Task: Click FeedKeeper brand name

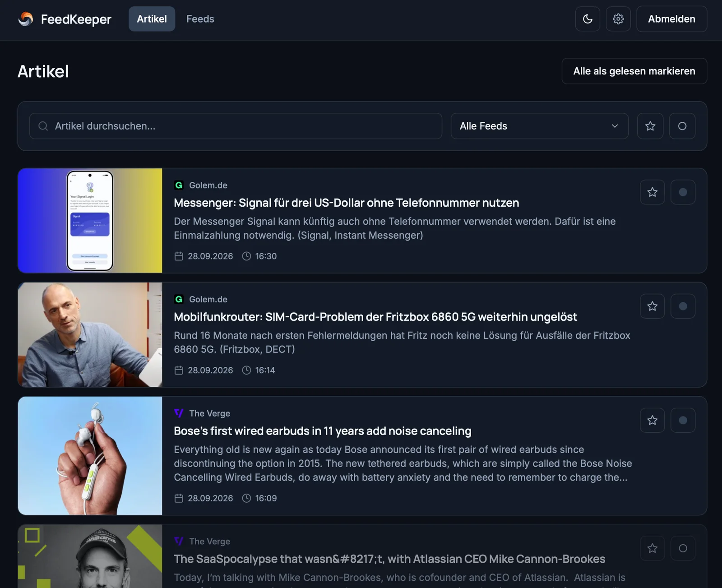Action: click(x=76, y=19)
